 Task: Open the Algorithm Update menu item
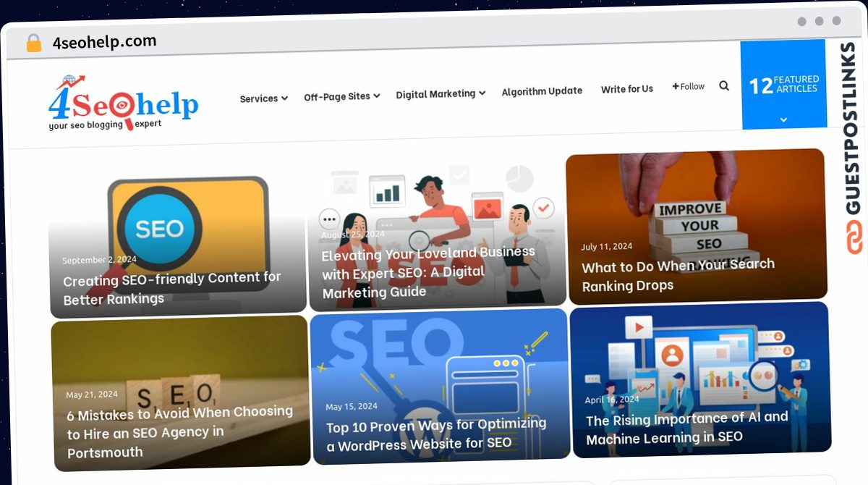tap(542, 91)
